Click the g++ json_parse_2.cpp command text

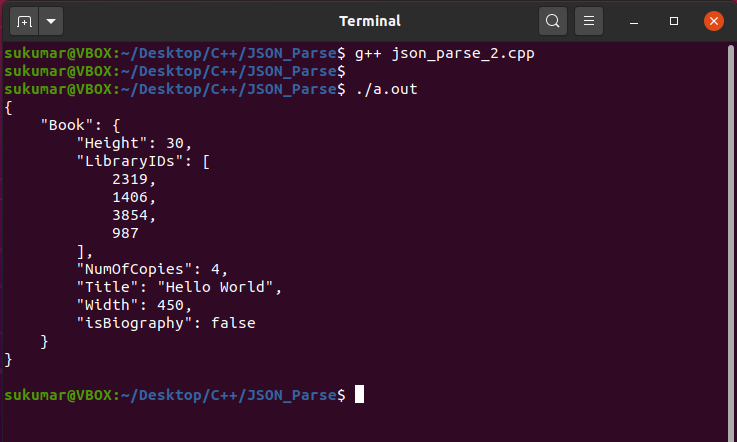pos(444,54)
